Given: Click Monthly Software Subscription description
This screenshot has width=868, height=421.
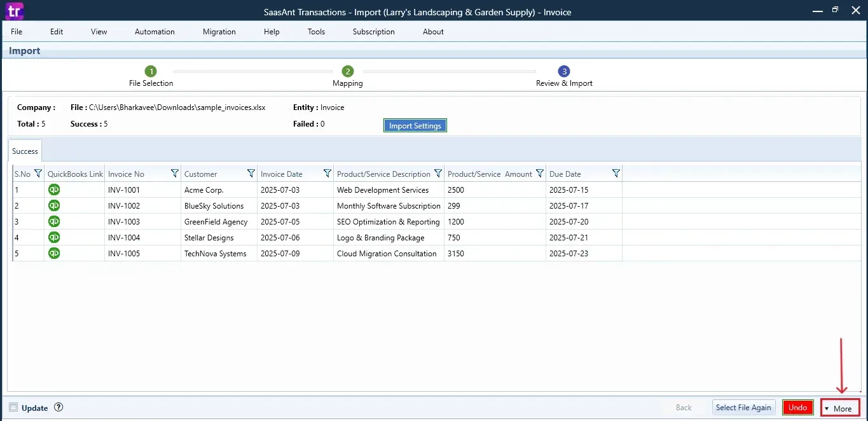Looking at the screenshot, I should pos(389,205).
